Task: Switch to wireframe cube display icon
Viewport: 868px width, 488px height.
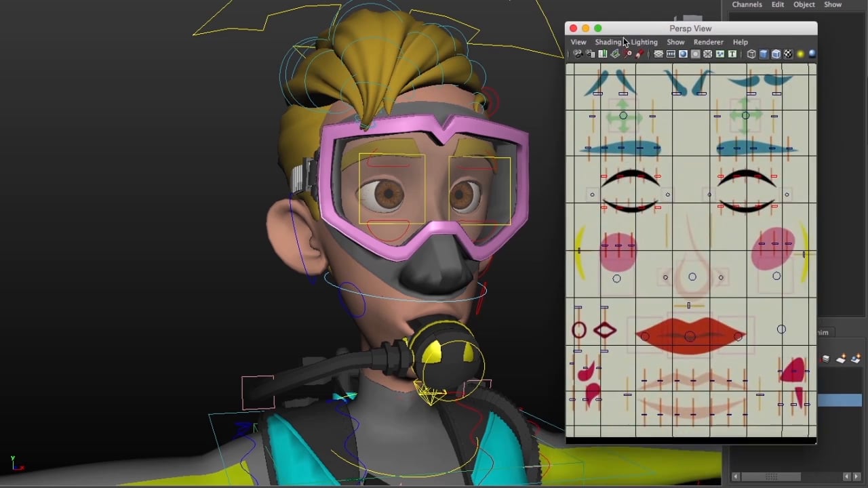Action: [x=751, y=54]
